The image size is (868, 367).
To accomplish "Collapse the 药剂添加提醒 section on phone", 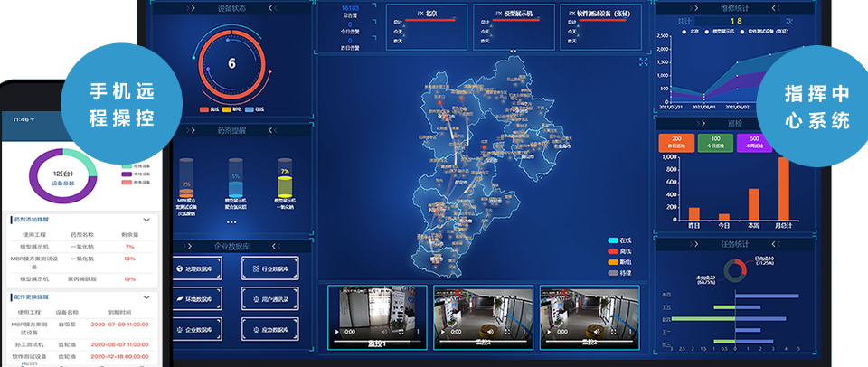I will coord(146,220).
